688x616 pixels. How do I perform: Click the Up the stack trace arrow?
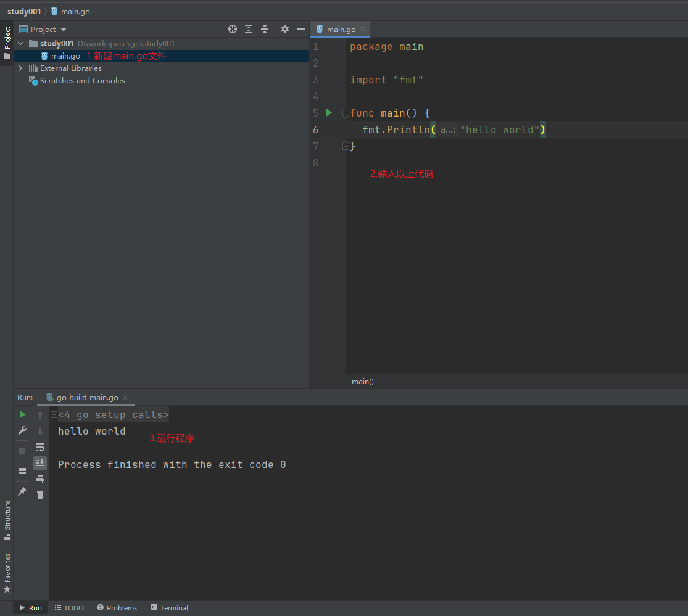tap(40, 415)
